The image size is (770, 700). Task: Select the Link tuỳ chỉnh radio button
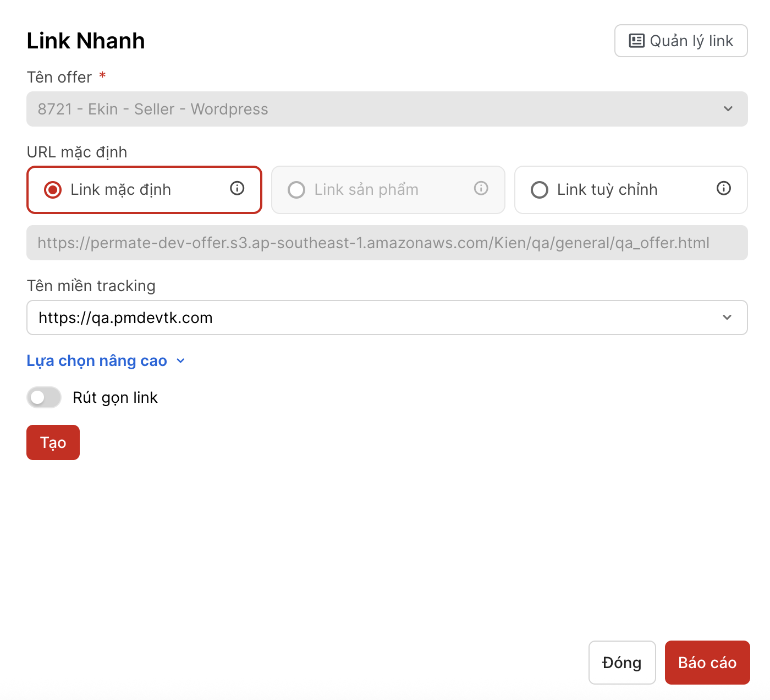click(x=540, y=190)
